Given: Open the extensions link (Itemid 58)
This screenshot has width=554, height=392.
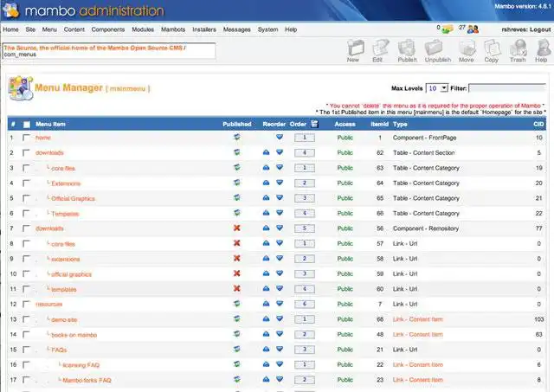Looking at the screenshot, I should 66,260.
